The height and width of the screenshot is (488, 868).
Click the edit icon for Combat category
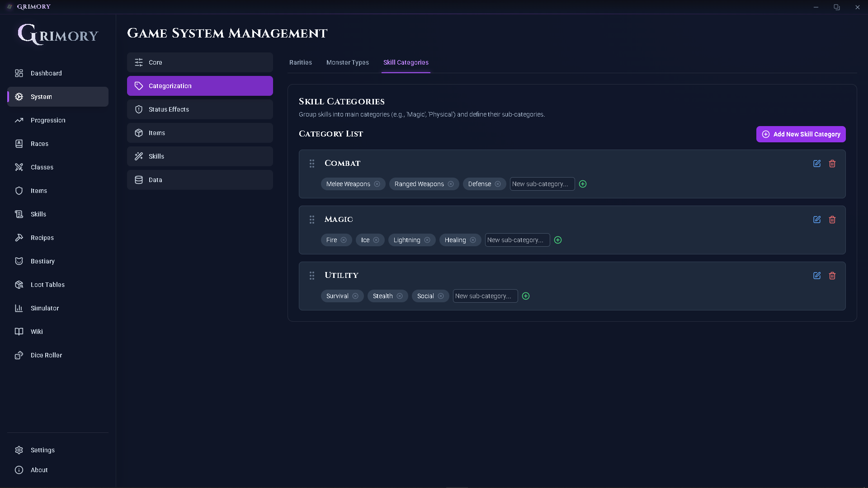click(x=816, y=164)
